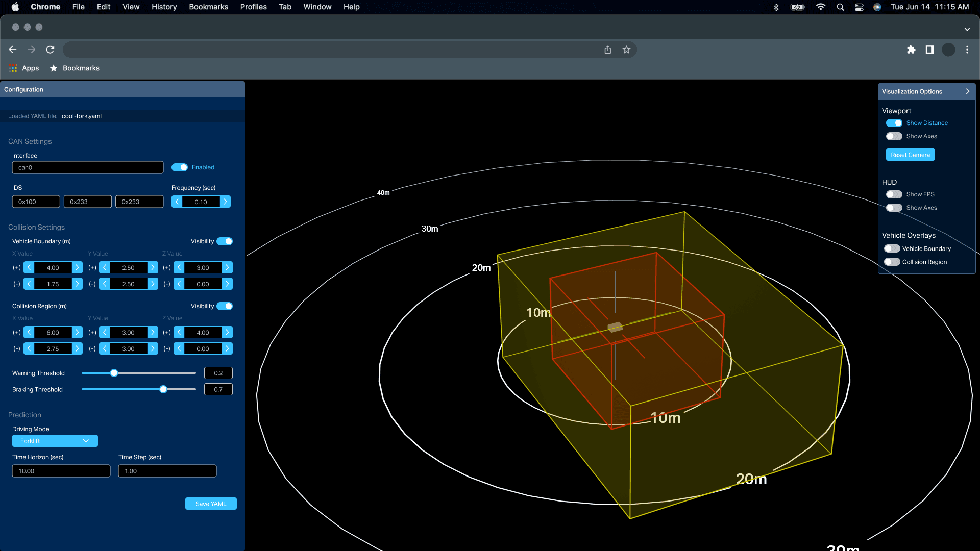Open the Chrome three-dot menu
980x551 pixels.
(x=967, y=49)
